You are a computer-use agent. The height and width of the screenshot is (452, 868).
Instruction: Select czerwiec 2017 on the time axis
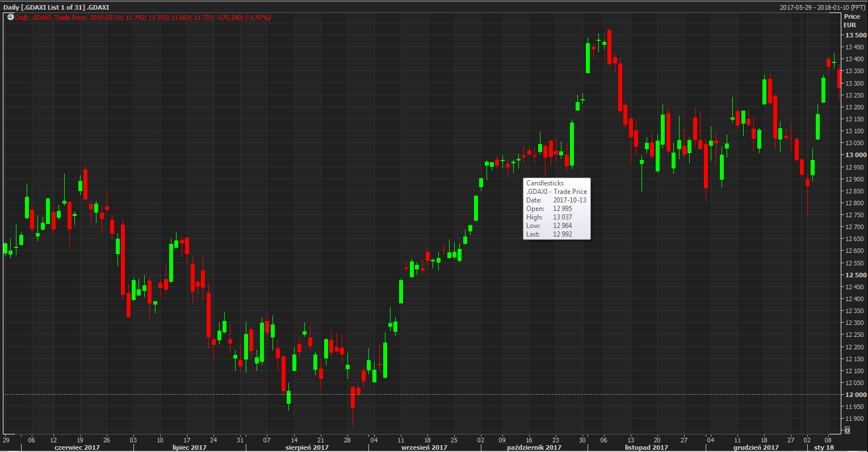click(x=77, y=447)
